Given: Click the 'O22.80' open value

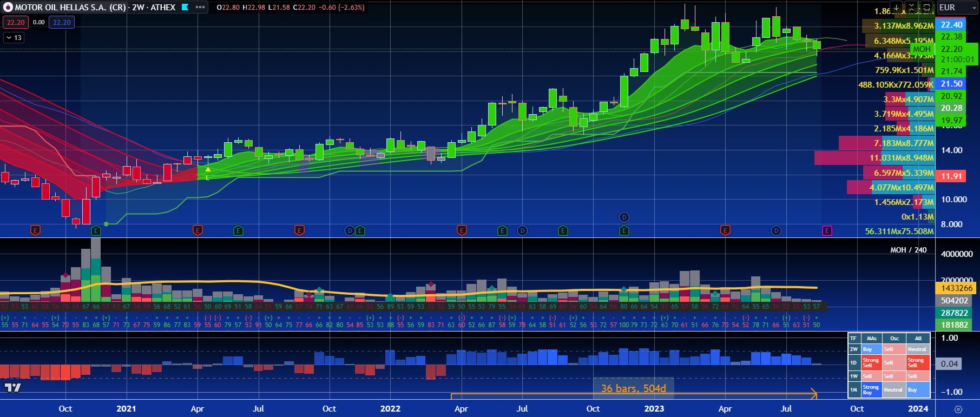Looking at the screenshot, I should point(228,8).
